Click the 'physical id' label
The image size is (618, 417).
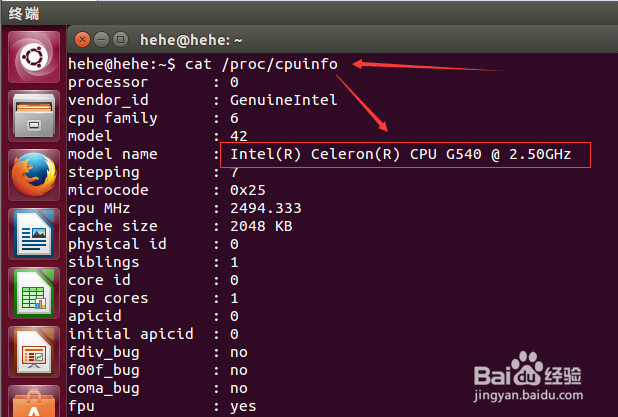(117, 244)
